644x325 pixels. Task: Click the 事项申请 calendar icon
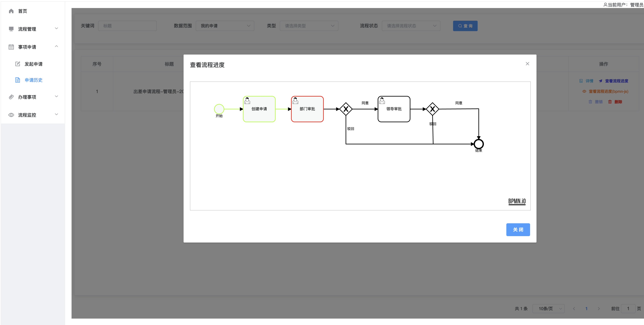point(11,47)
